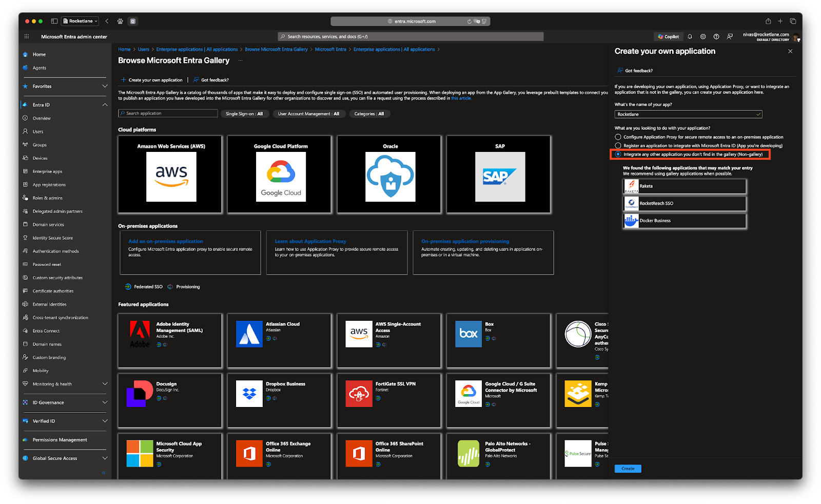The width and height of the screenshot is (821, 504).
Task: Select the RocketReach SSO suggested app
Action: pos(685,204)
